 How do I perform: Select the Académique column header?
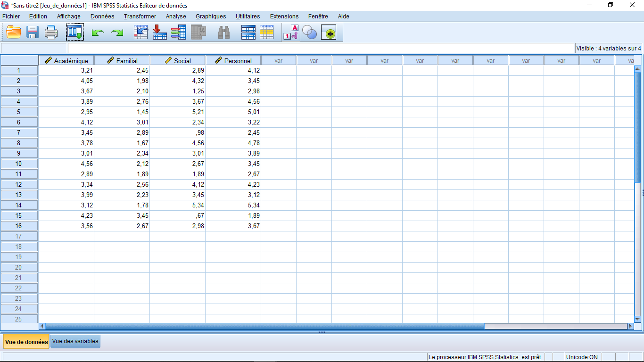66,60
